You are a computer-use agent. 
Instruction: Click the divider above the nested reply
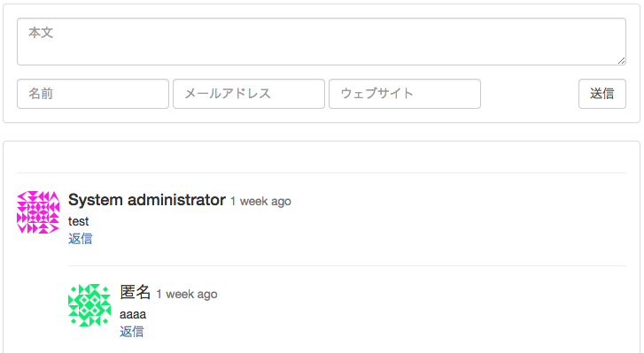click(x=347, y=265)
